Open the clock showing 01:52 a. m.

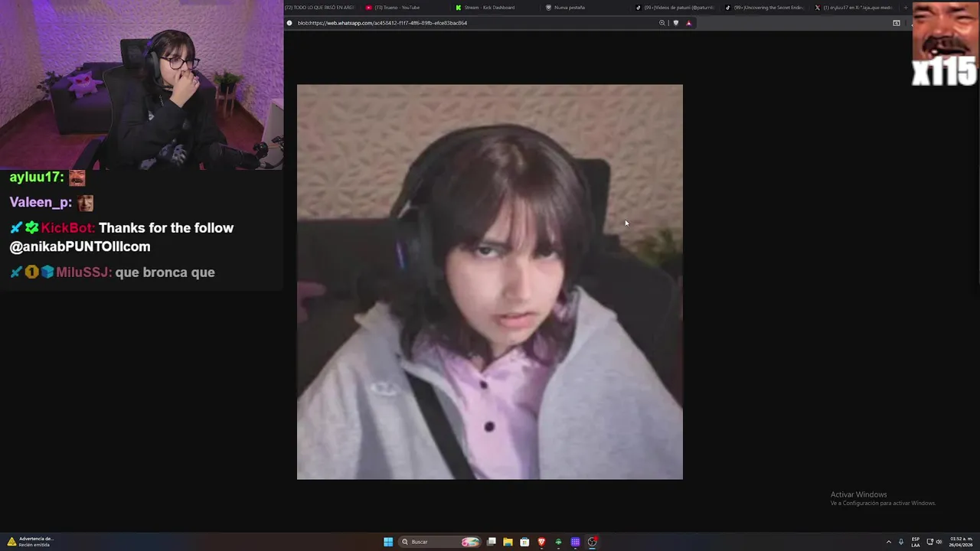[x=962, y=542]
